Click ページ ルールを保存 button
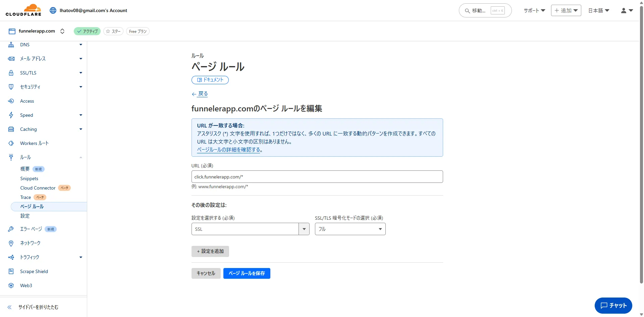 pos(247,273)
